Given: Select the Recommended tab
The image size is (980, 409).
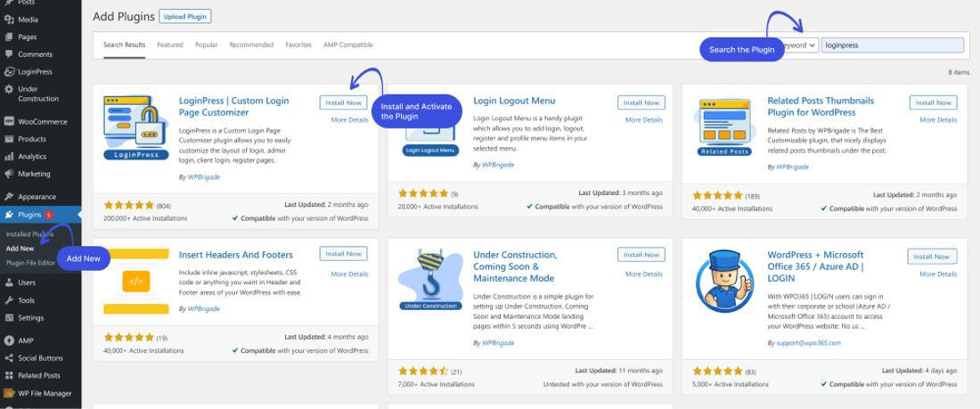Looking at the screenshot, I should pyautogui.click(x=251, y=45).
